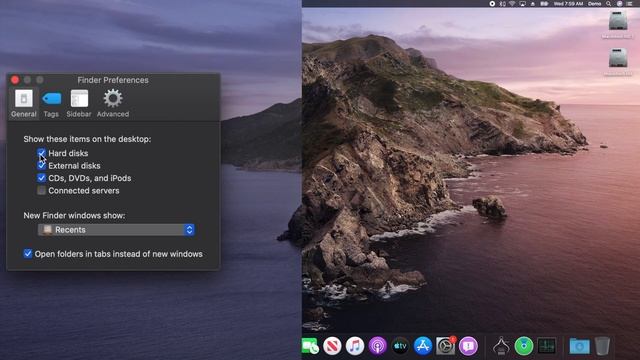
Task: Select the second hard disk icon on desktop
Action: [x=618, y=58]
